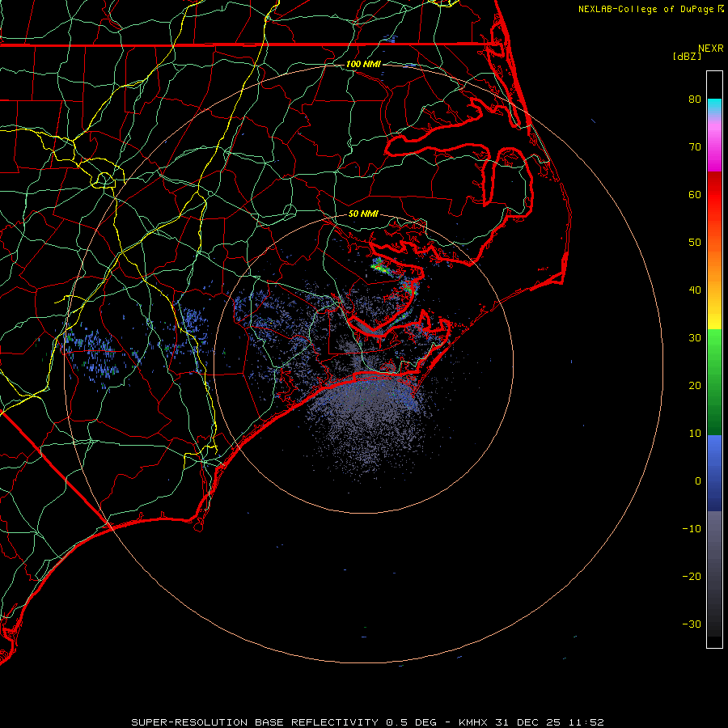Click the 50 value on the dBZ scale
This screenshot has height=728, width=728.
point(695,243)
